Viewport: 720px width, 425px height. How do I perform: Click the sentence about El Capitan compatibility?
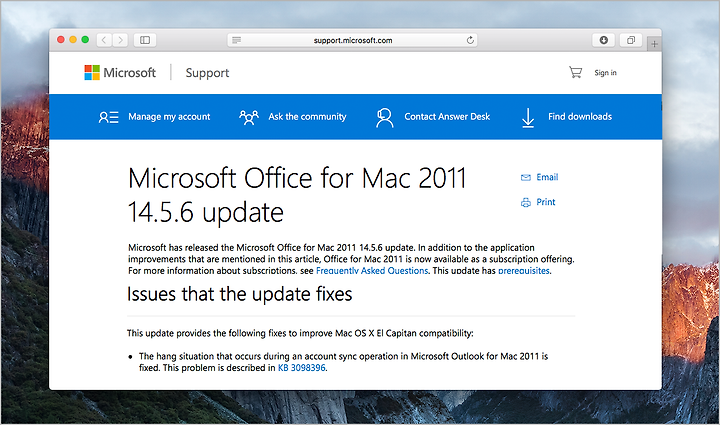click(300, 333)
